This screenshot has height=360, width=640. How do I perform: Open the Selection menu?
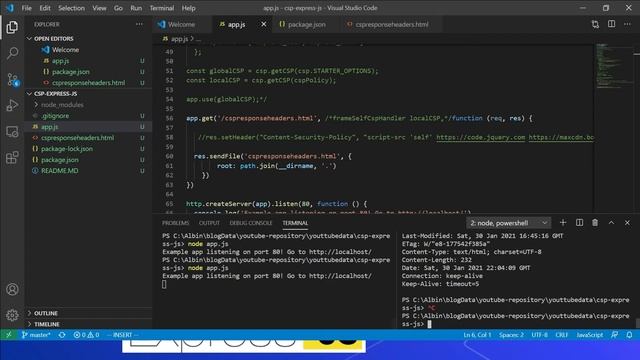pos(71,8)
